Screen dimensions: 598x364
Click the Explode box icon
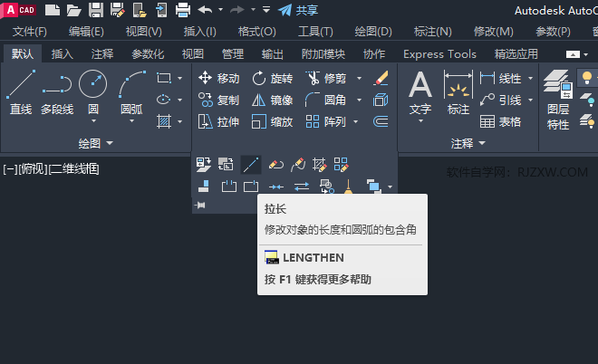[381, 100]
